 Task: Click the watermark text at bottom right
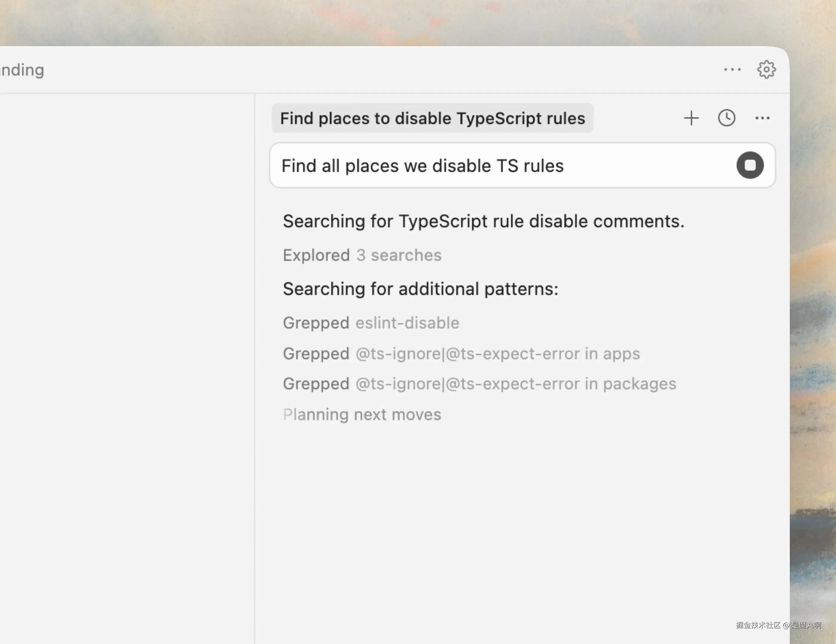pos(778,625)
